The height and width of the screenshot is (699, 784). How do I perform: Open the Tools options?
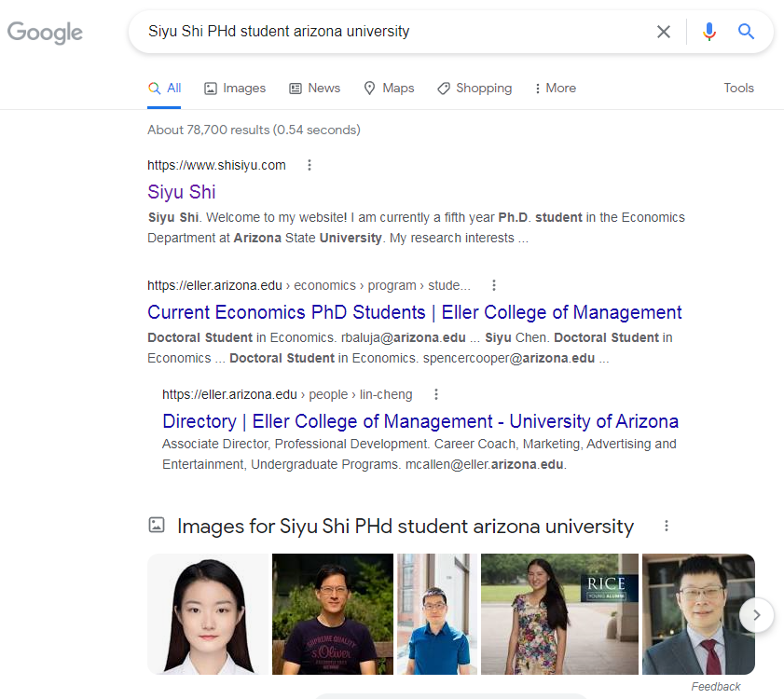pyautogui.click(x=738, y=88)
